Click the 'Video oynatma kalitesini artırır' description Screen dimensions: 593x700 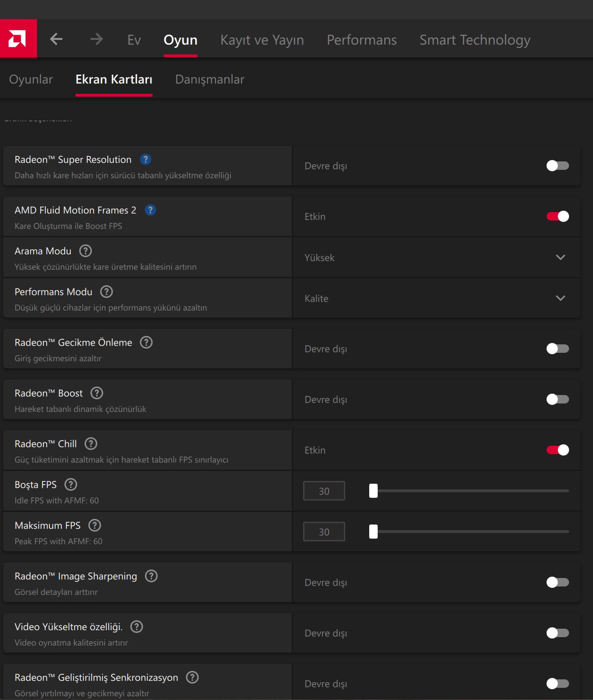click(x=71, y=643)
